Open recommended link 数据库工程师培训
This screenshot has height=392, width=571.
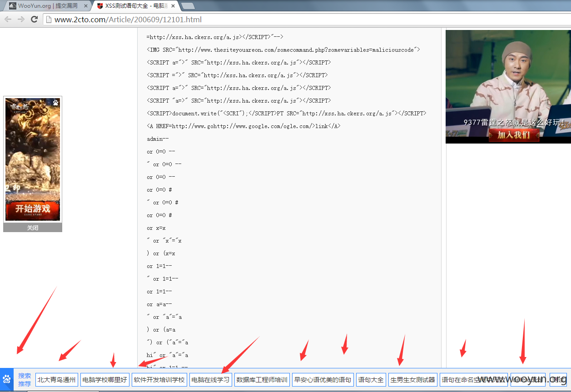(262, 380)
